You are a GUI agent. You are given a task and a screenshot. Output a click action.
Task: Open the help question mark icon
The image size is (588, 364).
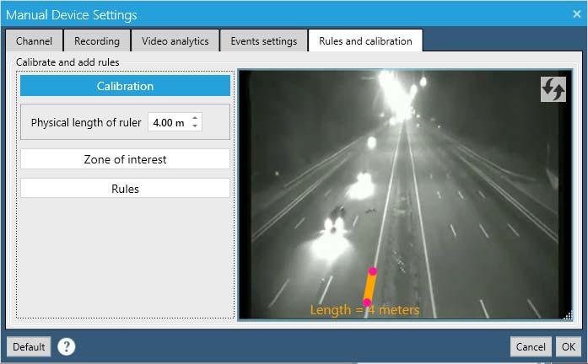coord(67,347)
